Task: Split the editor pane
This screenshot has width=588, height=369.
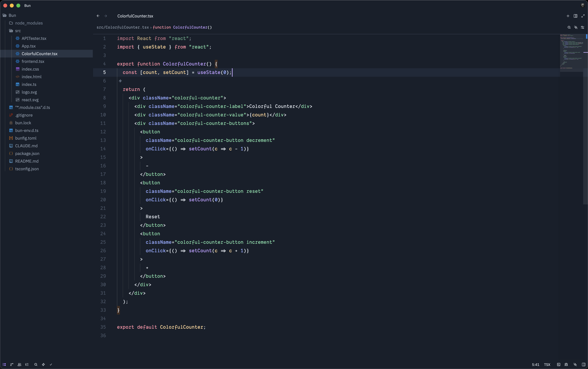Action: (575, 16)
